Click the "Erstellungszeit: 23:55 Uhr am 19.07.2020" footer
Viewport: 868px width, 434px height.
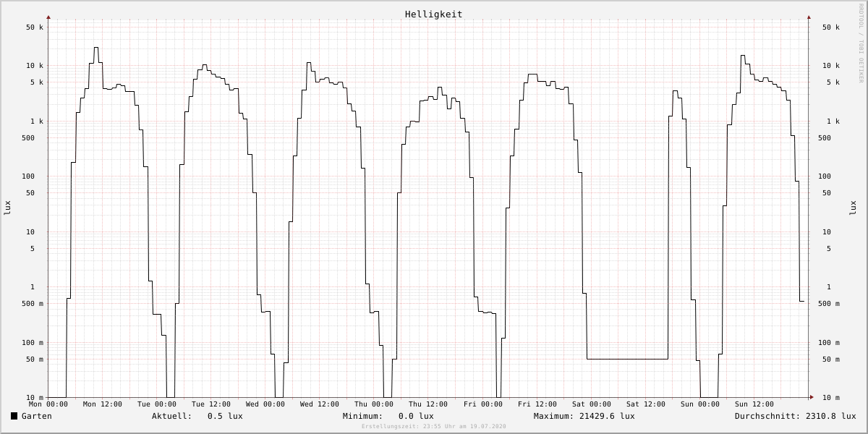434,427
